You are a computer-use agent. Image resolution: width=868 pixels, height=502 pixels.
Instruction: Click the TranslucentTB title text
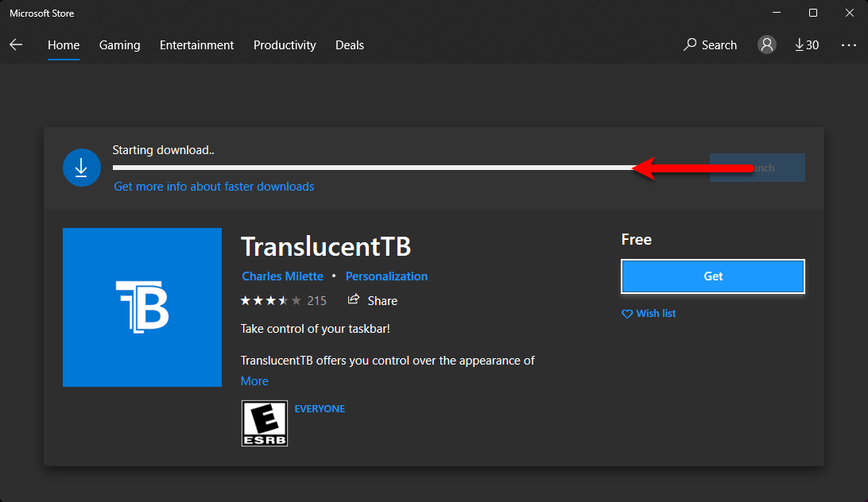(326, 246)
